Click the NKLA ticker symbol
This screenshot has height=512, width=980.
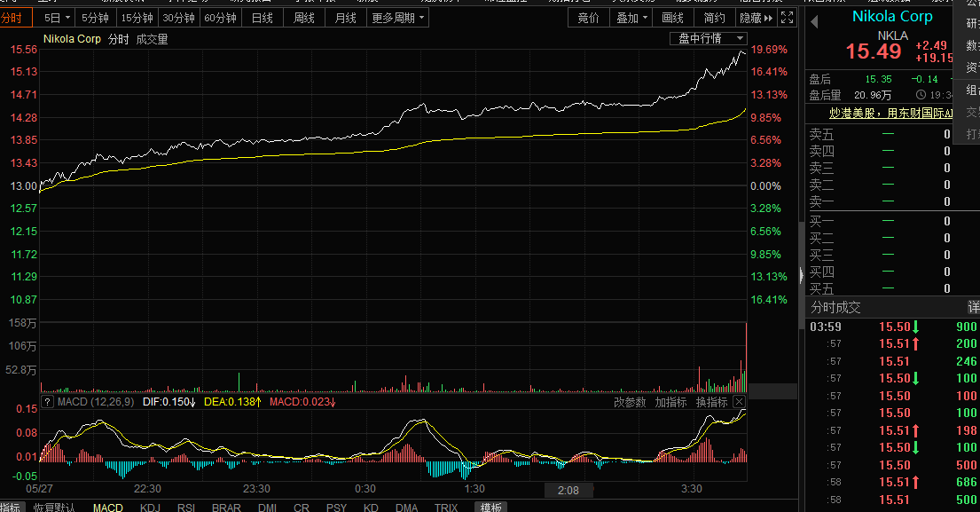(x=892, y=35)
